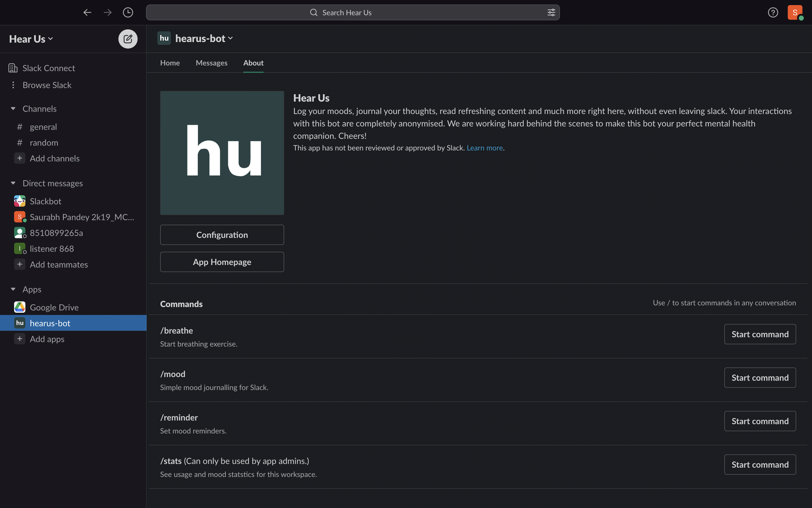Click the Hear Us app title text
812x508 pixels.
coord(311,98)
